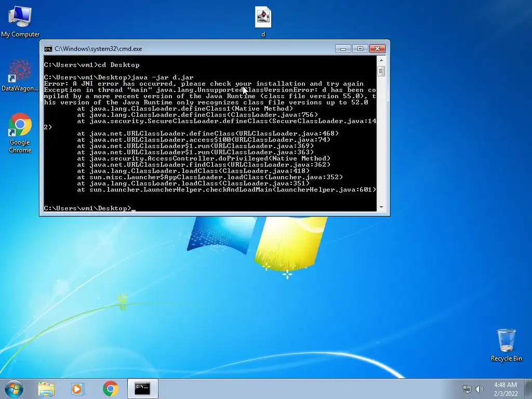Click the cmd scrollbar up arrow
532x399 pixels.
click(x=381, y=60)
